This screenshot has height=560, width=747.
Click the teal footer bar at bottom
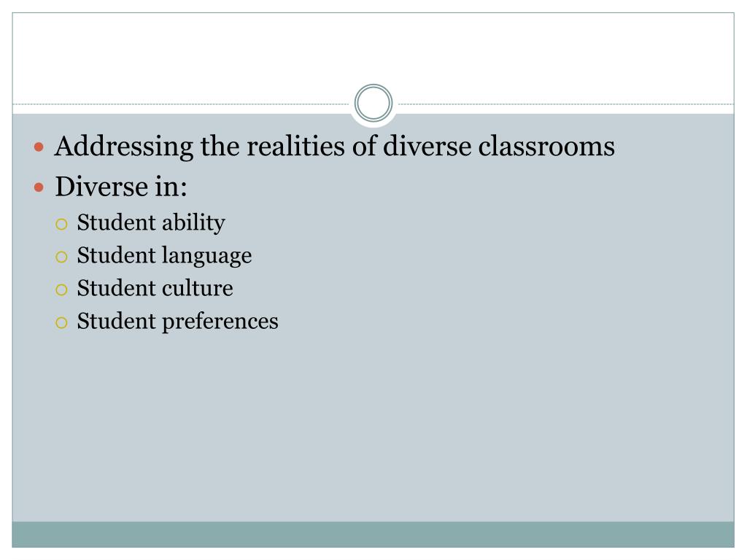373,534
